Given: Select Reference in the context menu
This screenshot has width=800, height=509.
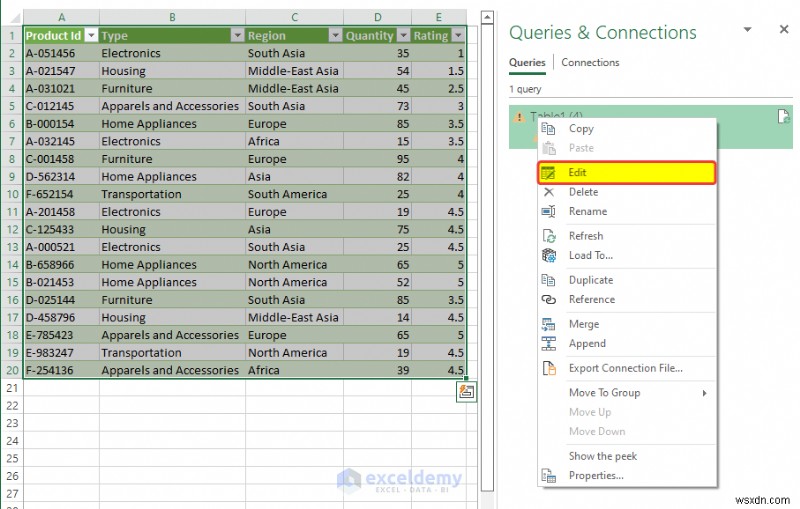Looking at the screenshot, I should [628, 300].
